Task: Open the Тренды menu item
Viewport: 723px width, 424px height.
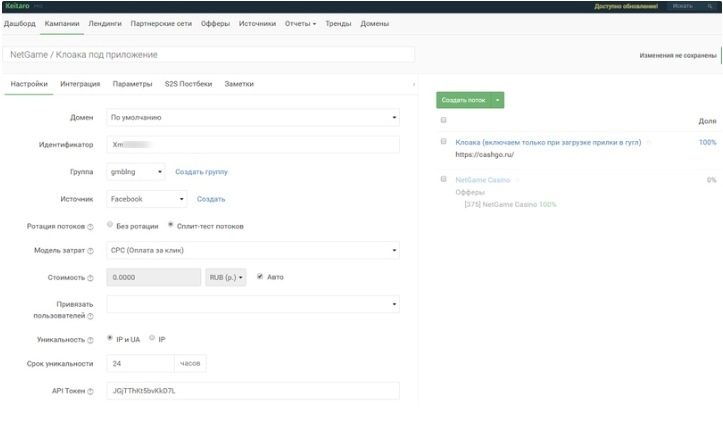Action: 338,24
